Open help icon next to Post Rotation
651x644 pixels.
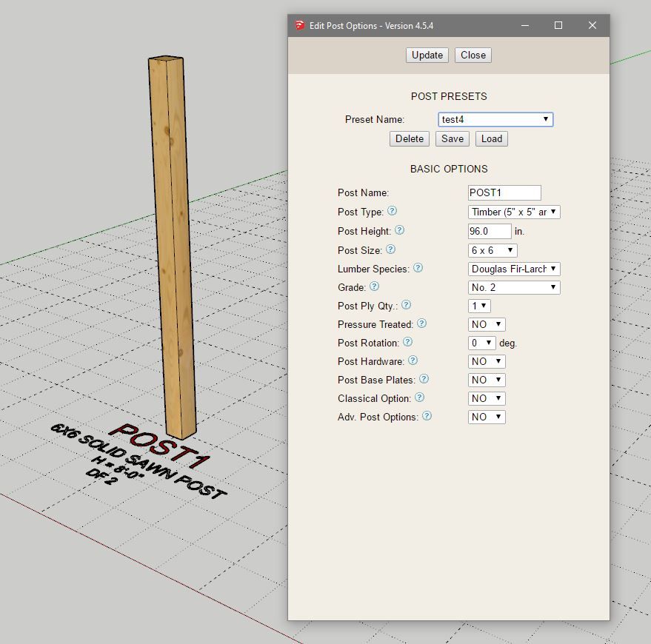point(407,341)
